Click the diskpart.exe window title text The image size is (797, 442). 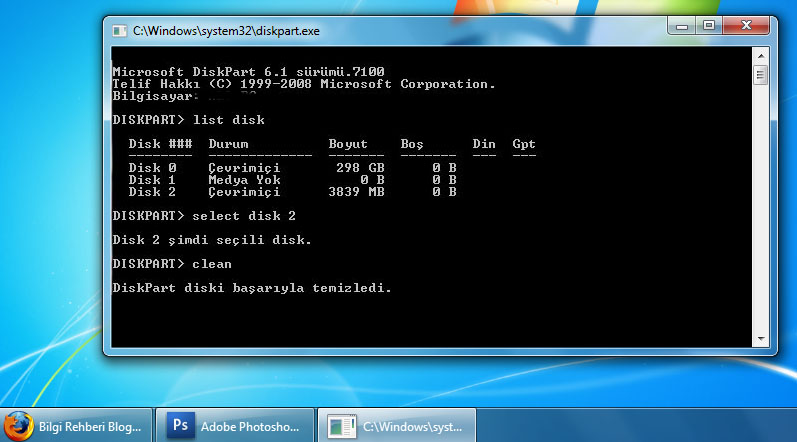(226, 31)
